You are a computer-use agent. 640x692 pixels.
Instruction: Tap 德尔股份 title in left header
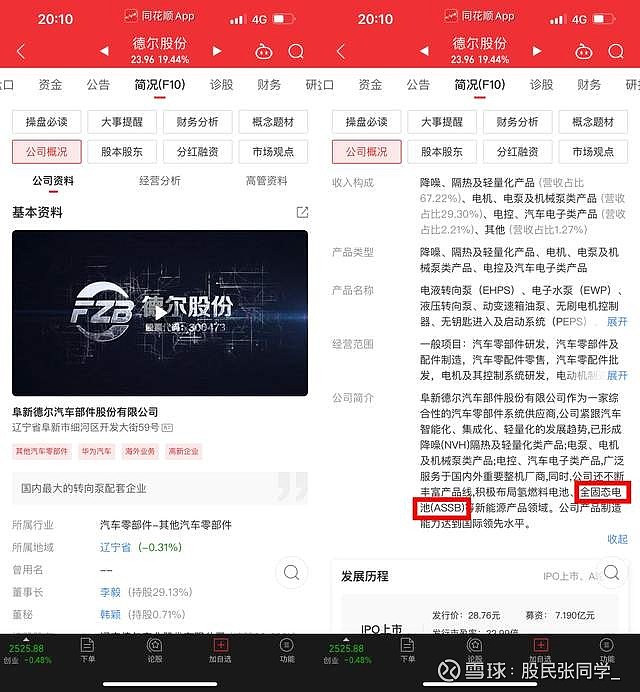click(160, 43)
